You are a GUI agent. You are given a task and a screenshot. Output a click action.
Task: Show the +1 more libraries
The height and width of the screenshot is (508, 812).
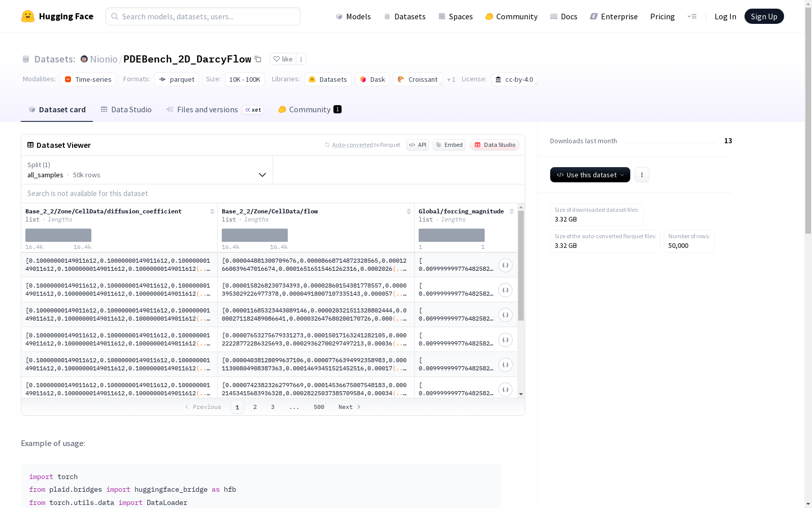(451, 79)
